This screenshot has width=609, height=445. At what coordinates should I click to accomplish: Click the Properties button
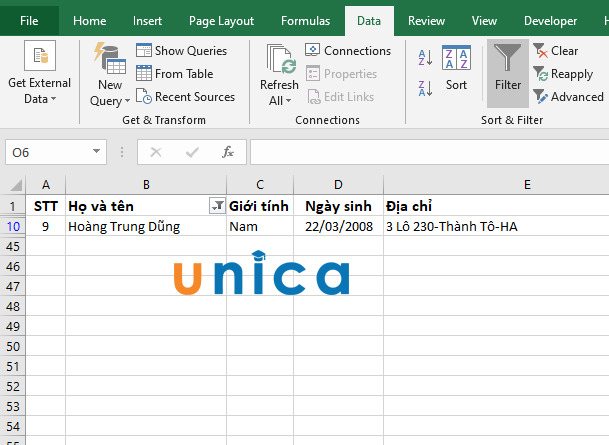tap(341, 73)
